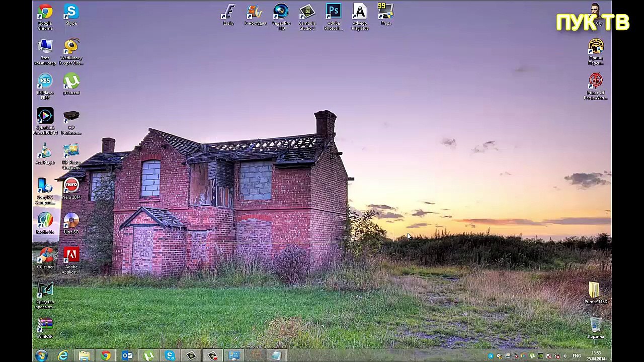Viewport: 644px width, 362px height.
Task: Open Outlook from the taskbar
Action: pyautogui.click(x=127, y=355)
